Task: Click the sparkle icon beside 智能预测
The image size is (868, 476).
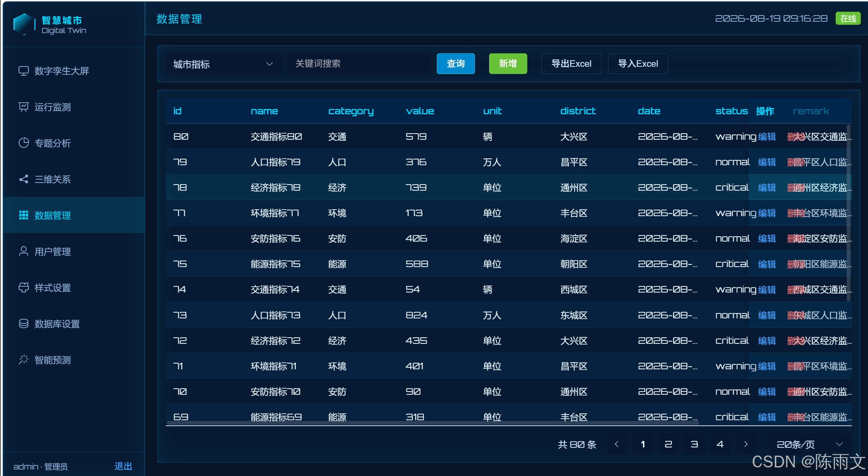Action: click(23, 360)
